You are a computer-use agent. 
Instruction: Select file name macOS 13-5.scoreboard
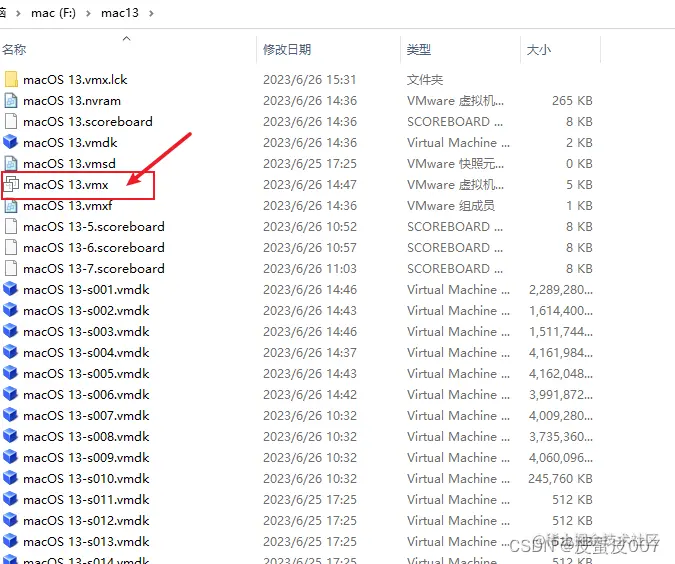(94, 226)
